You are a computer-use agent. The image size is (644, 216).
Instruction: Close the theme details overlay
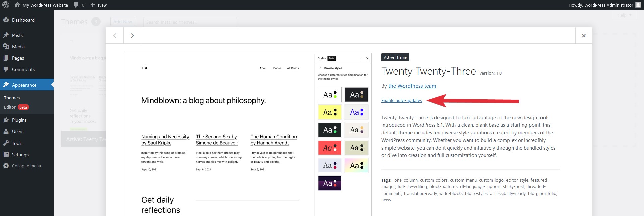[x=584, y=35]
